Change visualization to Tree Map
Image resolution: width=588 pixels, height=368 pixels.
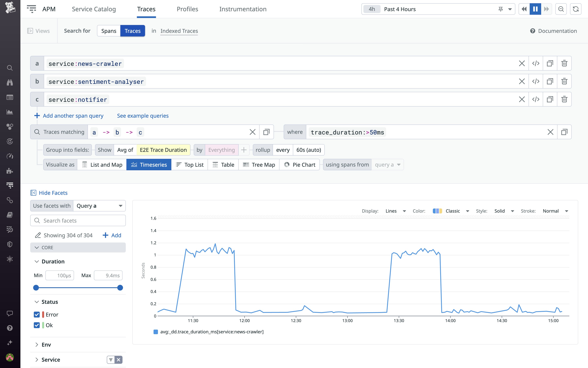point(259,165)
